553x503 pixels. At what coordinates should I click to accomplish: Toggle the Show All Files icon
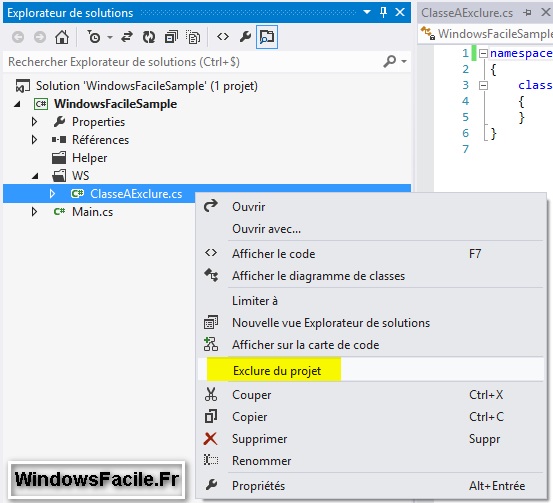click(x=193, y=37)
